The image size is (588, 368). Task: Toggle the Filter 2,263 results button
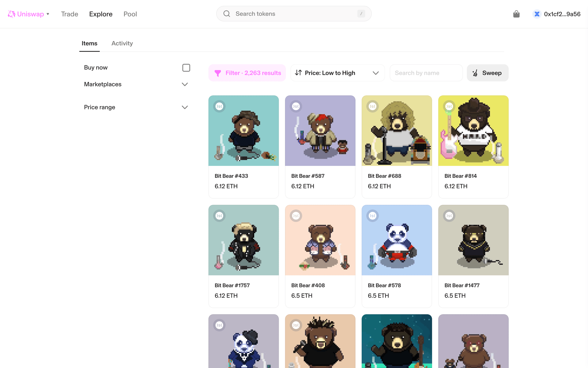coord(247,73)
